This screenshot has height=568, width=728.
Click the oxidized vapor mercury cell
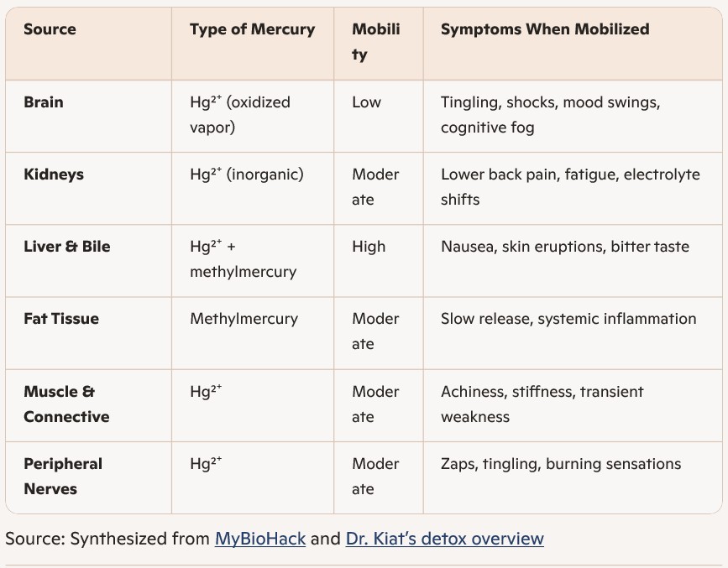coord(240,115)
